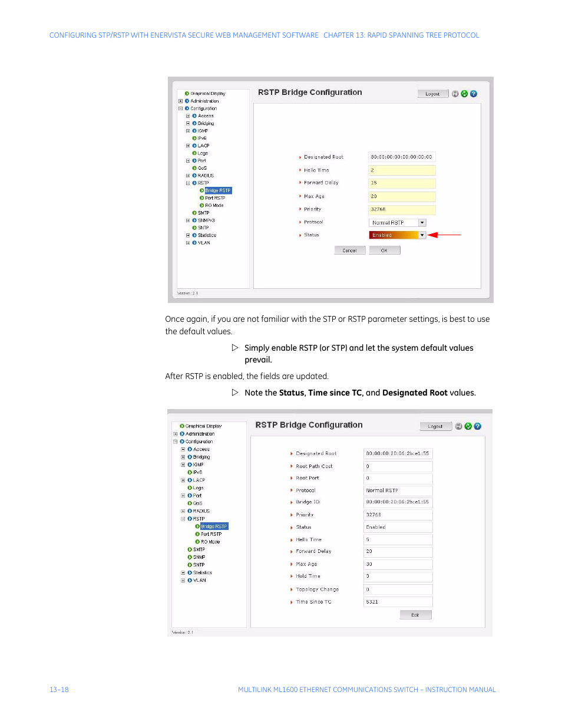Expand the Access node in the upper screenshot
The image size is (562, 728).
coord(188,116)
